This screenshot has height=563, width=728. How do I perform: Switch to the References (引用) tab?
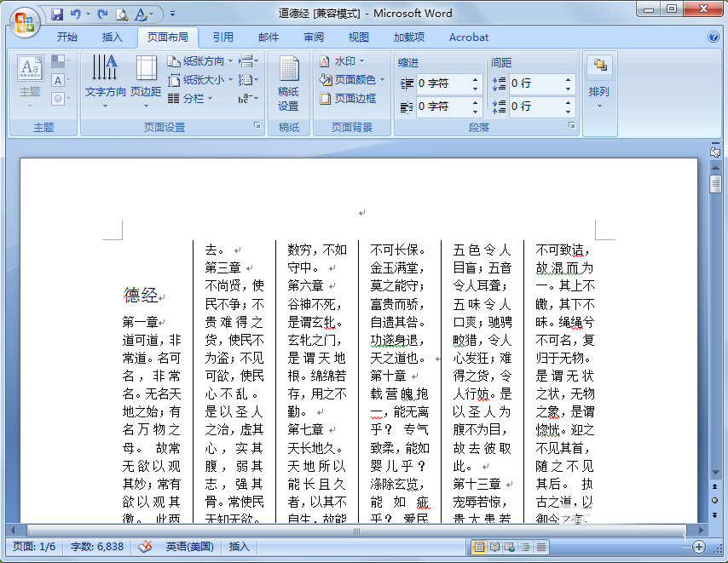click(x=222, y=37)
